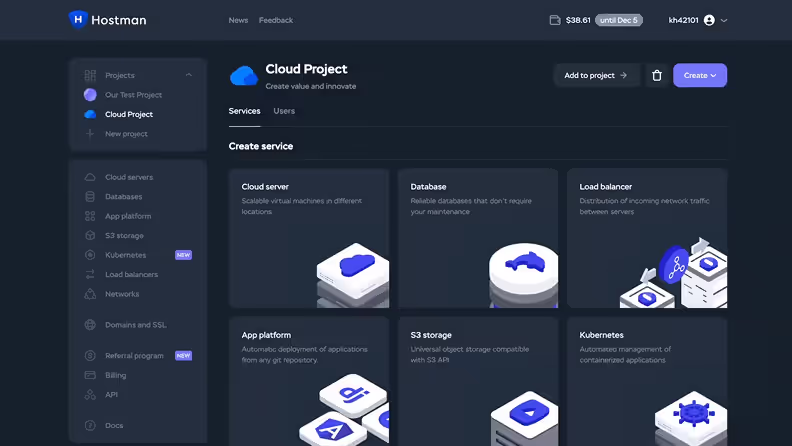This screenshot has height=446, width=792.
Task: Click the wallet balance icon
Action: 555,20
